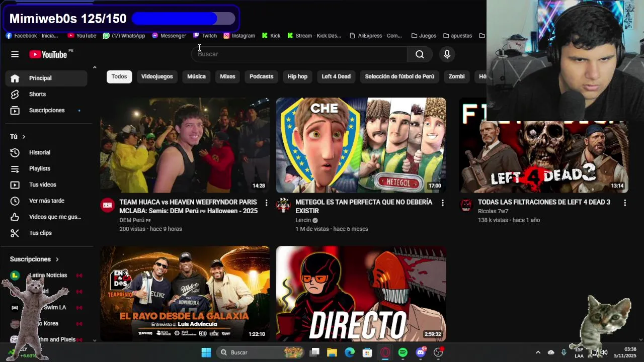Open options menu for Left 4 Dead 3 video

click(625, 203)
